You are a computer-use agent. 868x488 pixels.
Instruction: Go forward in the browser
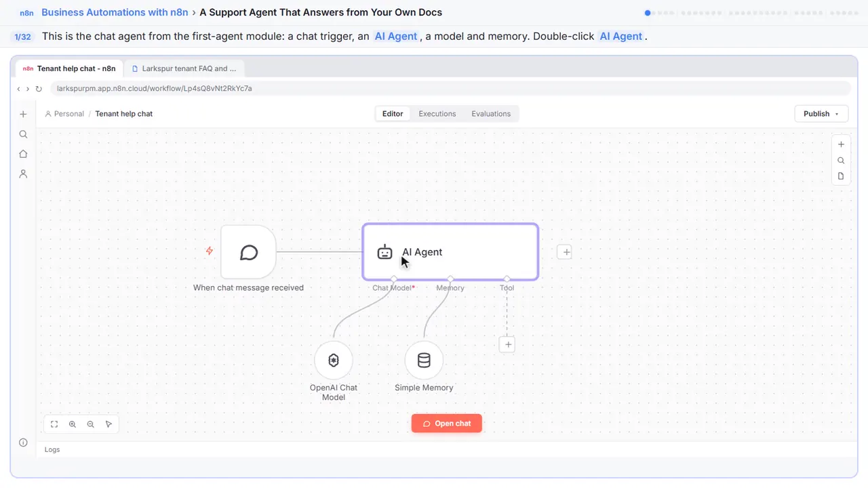pyautogui.click(x=28, y=89)
